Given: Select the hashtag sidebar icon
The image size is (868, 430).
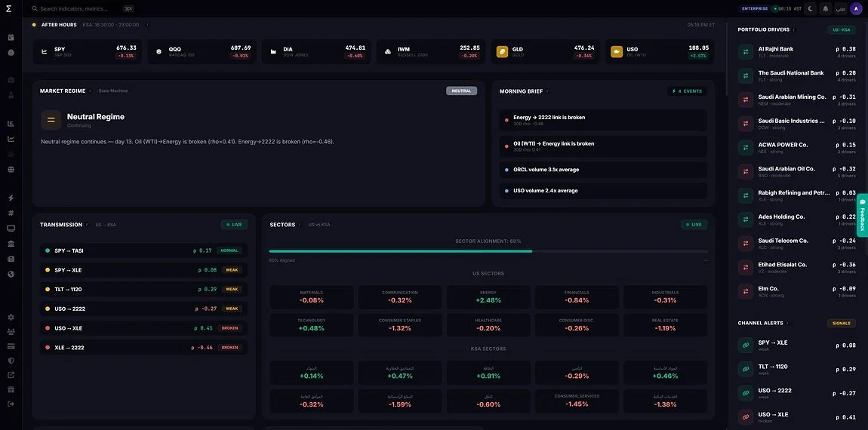Looking at the screenshot, I should (11, 213).
